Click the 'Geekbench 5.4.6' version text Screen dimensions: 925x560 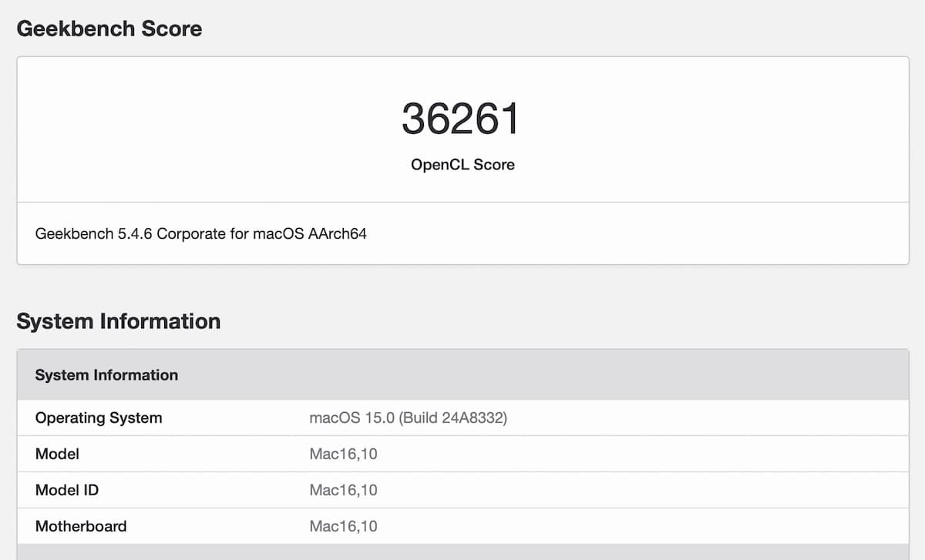click(93, 233)
